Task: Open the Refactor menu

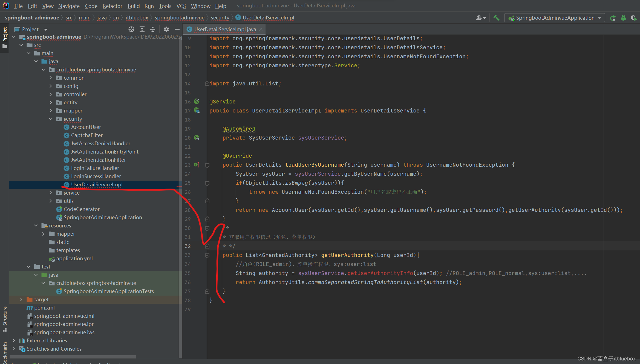Action: point(112,6)
